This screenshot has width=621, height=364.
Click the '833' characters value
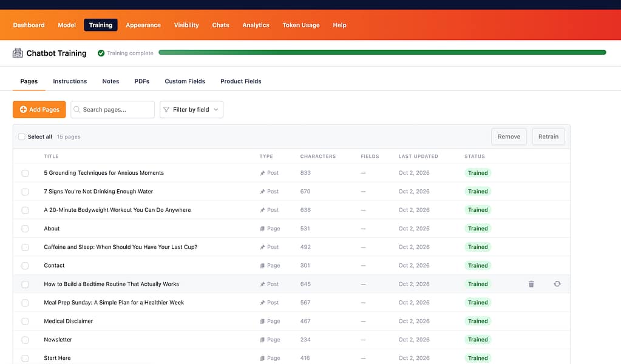(305, 173)
